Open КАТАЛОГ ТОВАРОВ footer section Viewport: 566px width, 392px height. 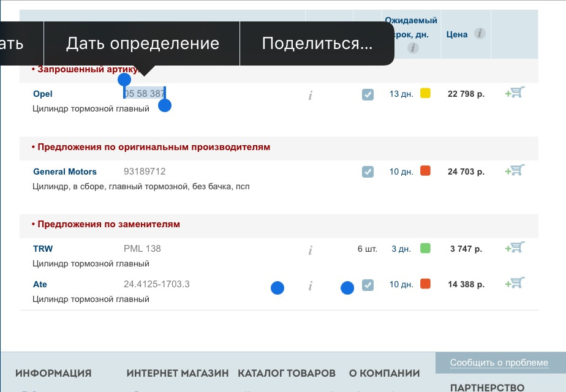click(287, 373)
